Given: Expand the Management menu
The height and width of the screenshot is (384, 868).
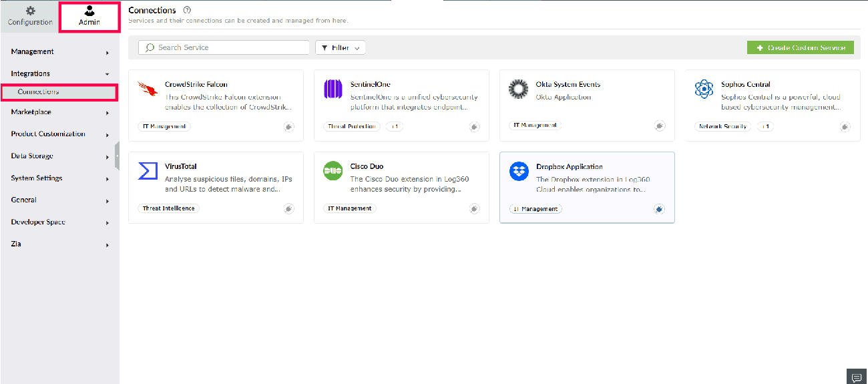Looking at the screenshot, I should 60,52.
